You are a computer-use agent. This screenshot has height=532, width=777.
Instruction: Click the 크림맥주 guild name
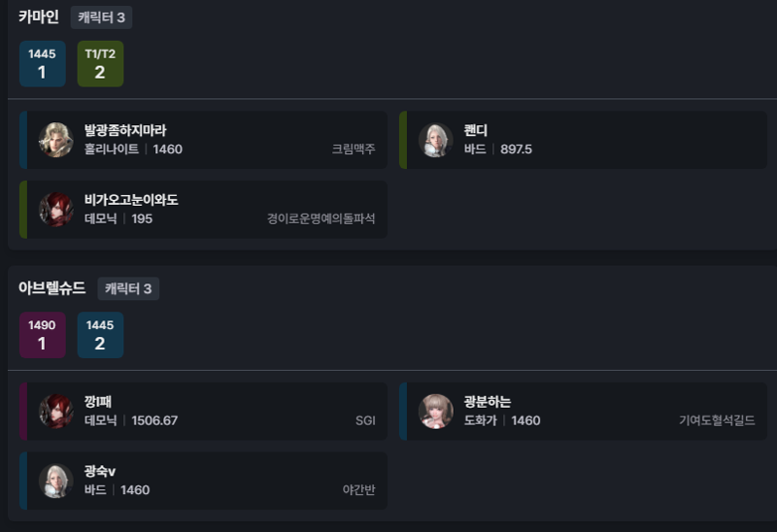tap(354, 149)
